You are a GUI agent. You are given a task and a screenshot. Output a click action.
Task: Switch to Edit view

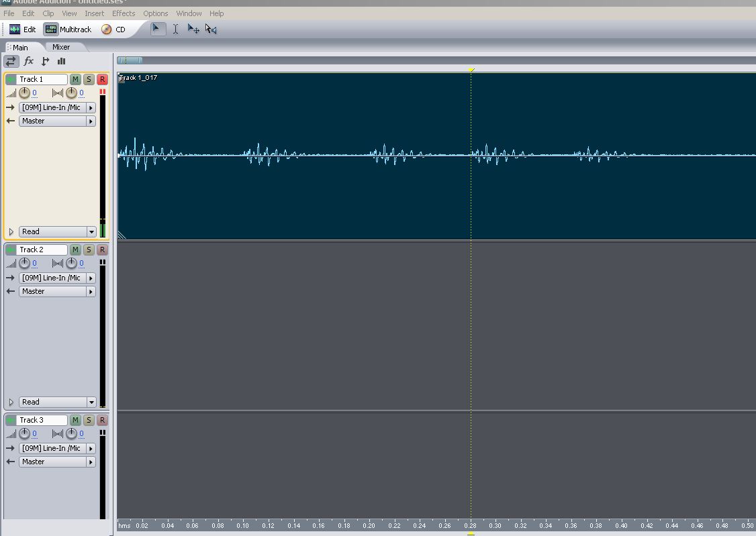[23, 30]
